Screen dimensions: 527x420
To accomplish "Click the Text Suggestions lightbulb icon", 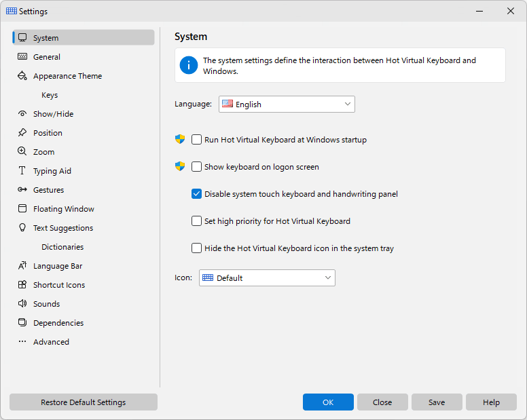I will 22,227.
